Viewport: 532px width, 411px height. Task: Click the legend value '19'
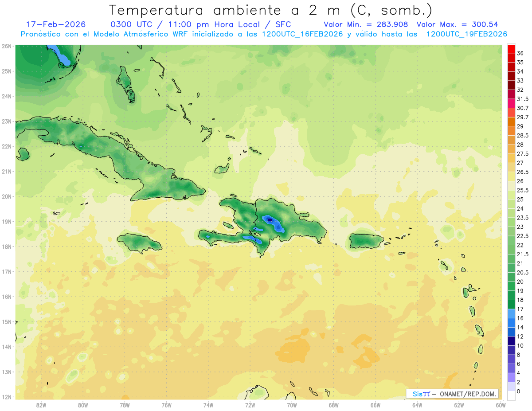(520, 291)
